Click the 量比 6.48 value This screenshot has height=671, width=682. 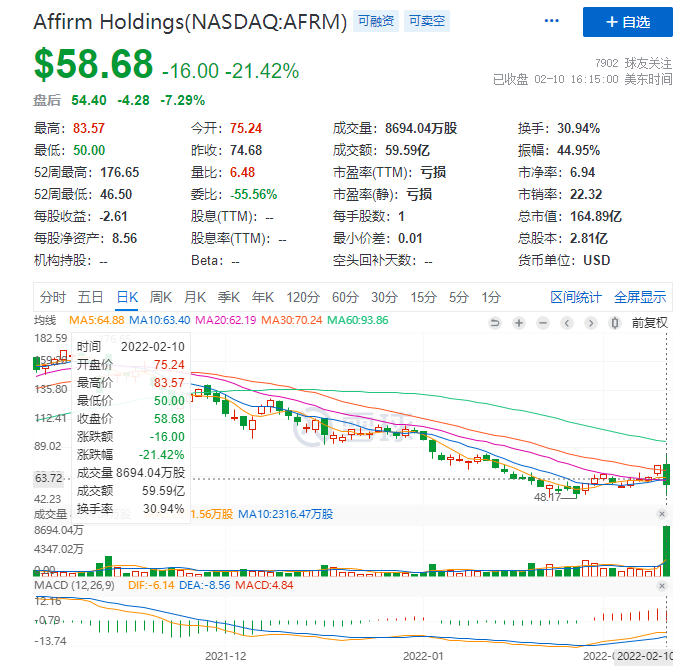(x=242, y=172)
